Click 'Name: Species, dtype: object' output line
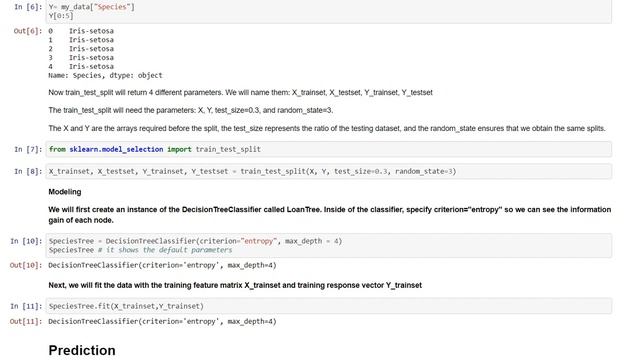 coord(105,76)
